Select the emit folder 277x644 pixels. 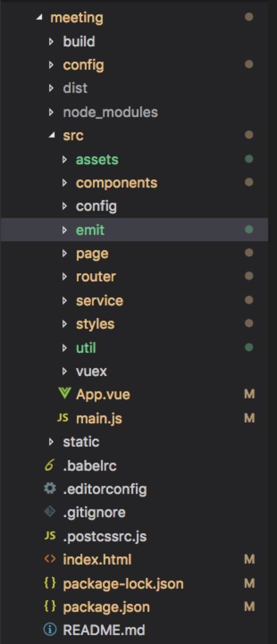[134, 230]
